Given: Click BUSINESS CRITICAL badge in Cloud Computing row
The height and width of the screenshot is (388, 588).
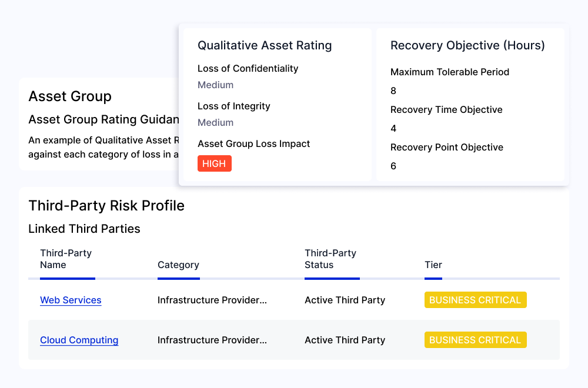Looking at the screenshot, I should (476, 340).
